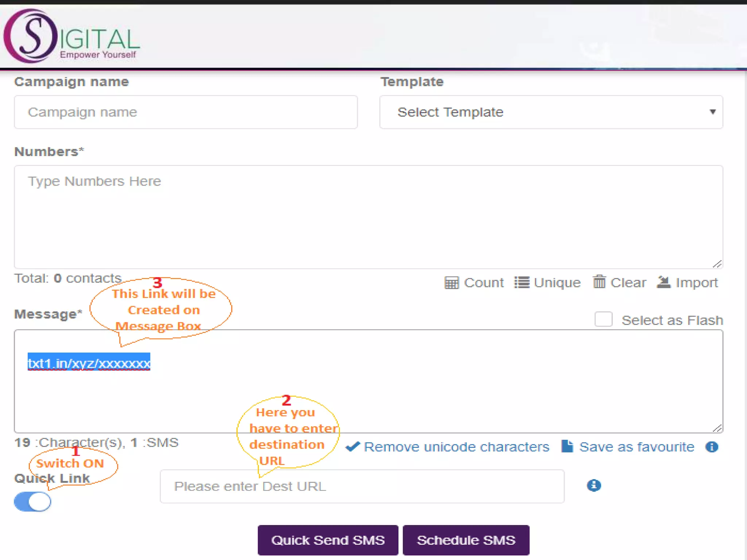Click the Import contacts icon
747x560 pixels.
[663, 282]
